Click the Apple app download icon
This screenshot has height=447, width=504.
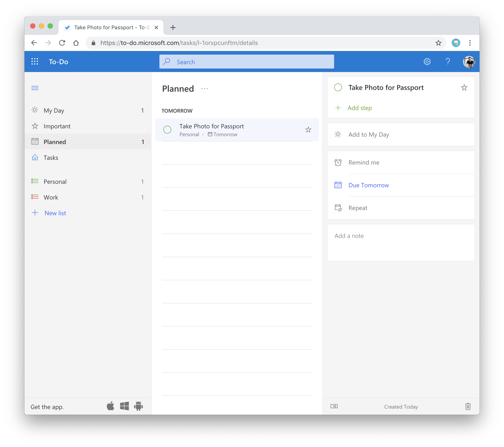click(x=110, y=406)
